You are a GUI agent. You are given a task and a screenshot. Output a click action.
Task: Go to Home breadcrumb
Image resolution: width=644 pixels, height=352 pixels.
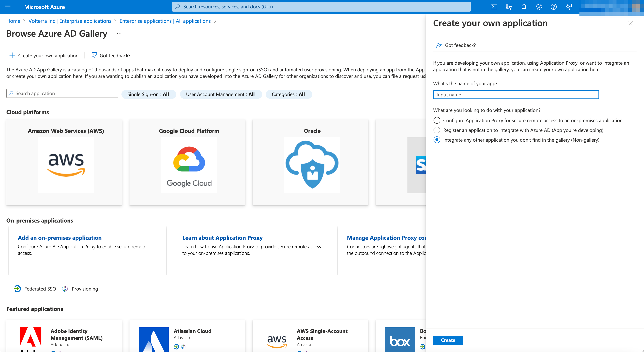[x=13, y=21]
